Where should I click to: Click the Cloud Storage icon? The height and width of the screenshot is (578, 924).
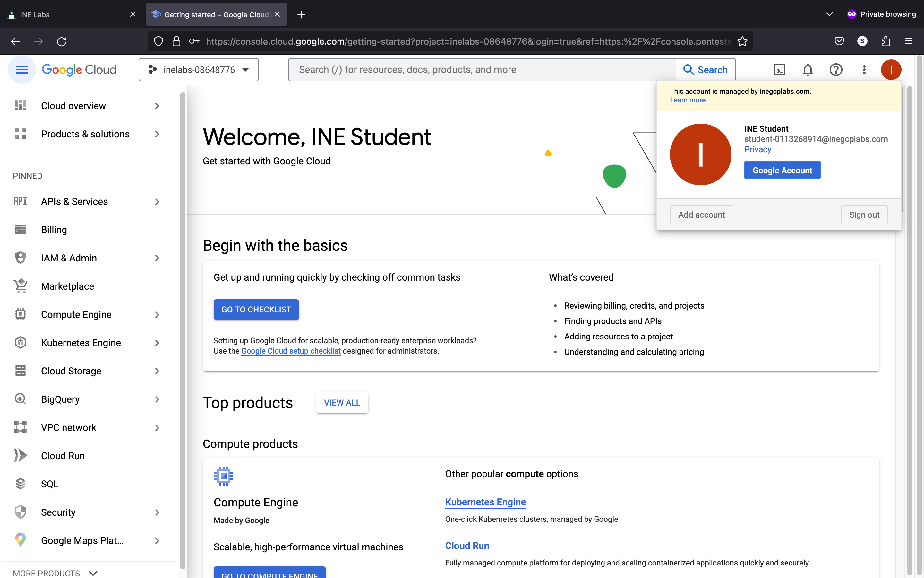20,371
